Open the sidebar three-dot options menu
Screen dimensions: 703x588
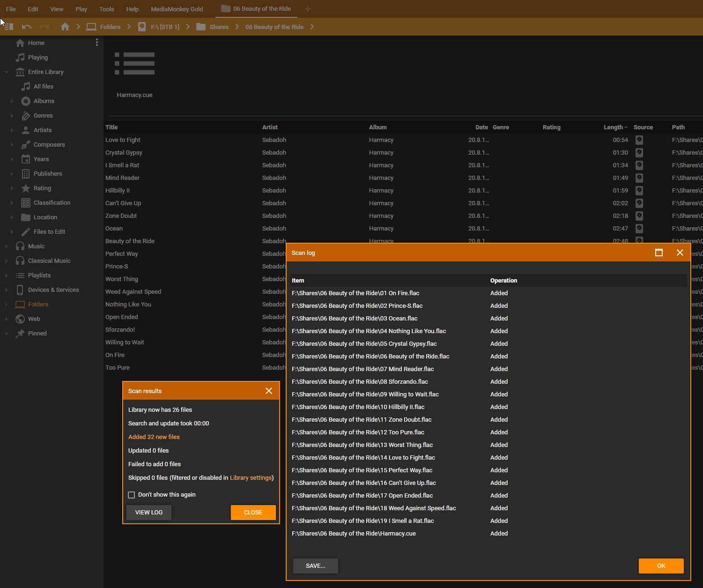pyautogui.click(x=97, y=43)
